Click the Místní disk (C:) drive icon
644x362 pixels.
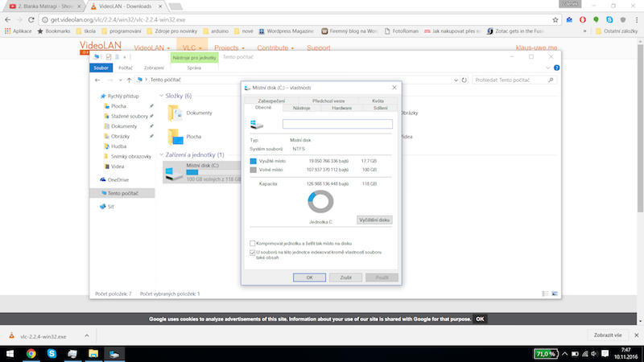[x=173, y=170]
